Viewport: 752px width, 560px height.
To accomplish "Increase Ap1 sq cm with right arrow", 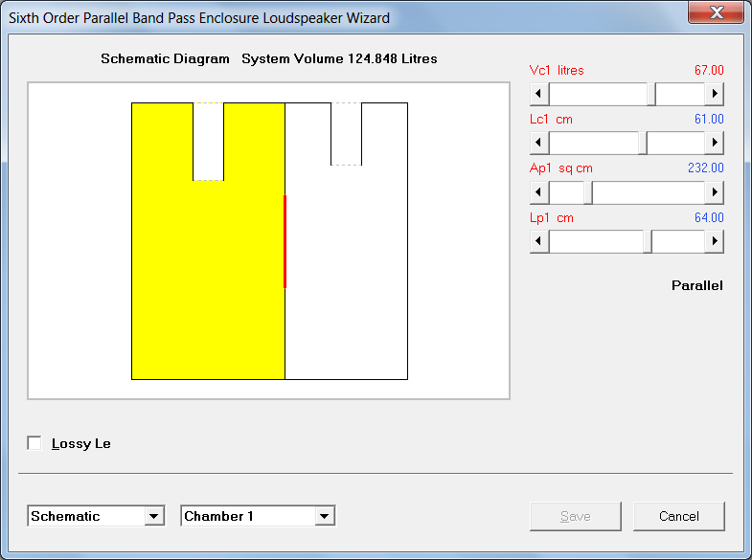I will point(714,192).
